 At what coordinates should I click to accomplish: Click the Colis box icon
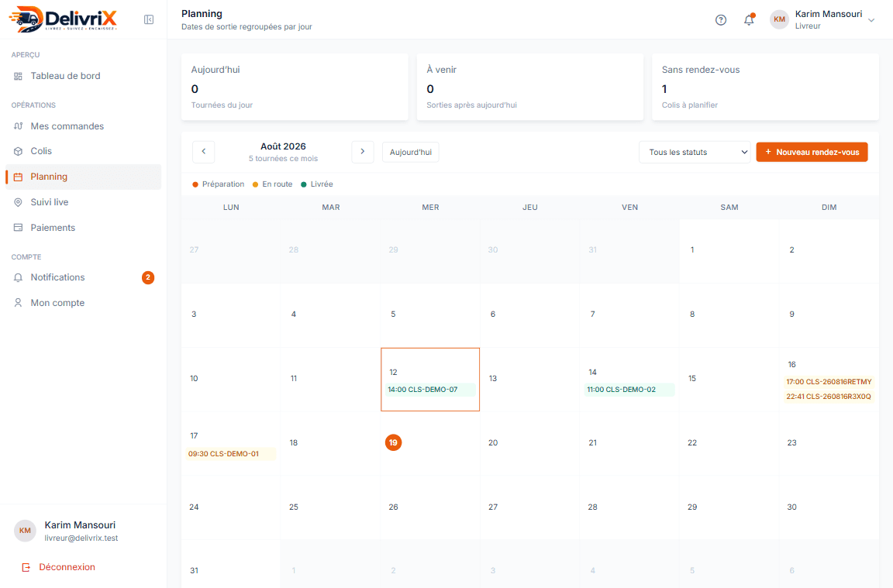coord(19,151)
